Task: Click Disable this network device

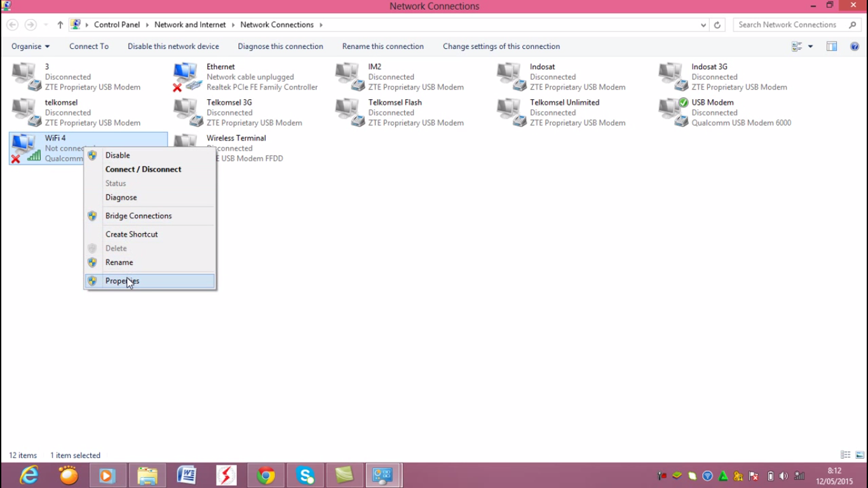Action: click(x=173, y=46)
